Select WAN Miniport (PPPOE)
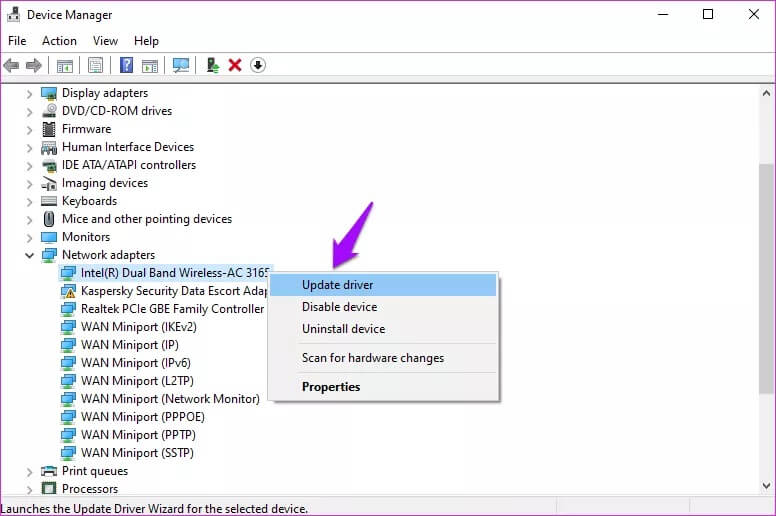 (143, 417)
